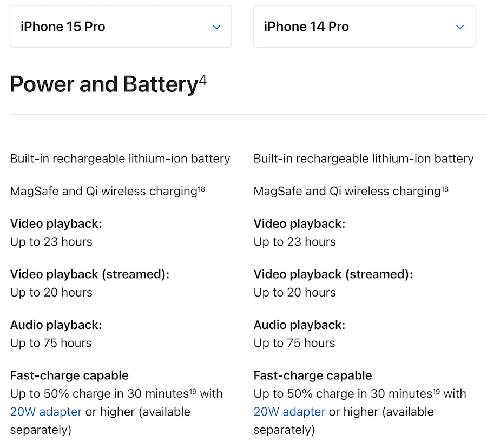This screenshot has height=448, width=487.
Task: Open the iPhone 14 Pro model dropdown
Action: [x=364, y=27]
